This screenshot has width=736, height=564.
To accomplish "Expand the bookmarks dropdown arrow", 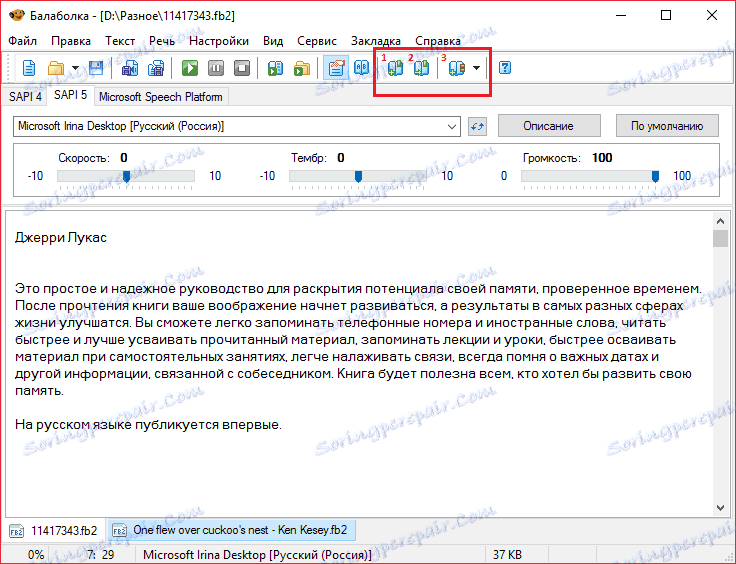I will point(476,68).
